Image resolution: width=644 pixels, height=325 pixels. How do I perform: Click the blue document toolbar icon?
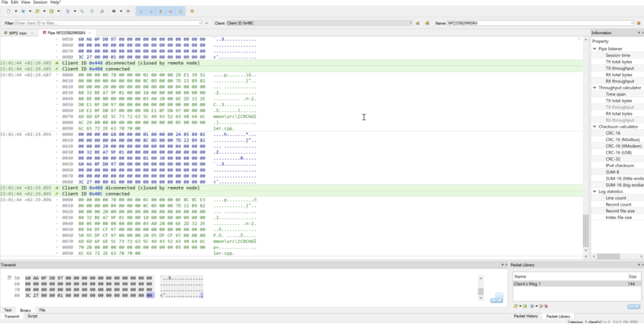point(68,11)
